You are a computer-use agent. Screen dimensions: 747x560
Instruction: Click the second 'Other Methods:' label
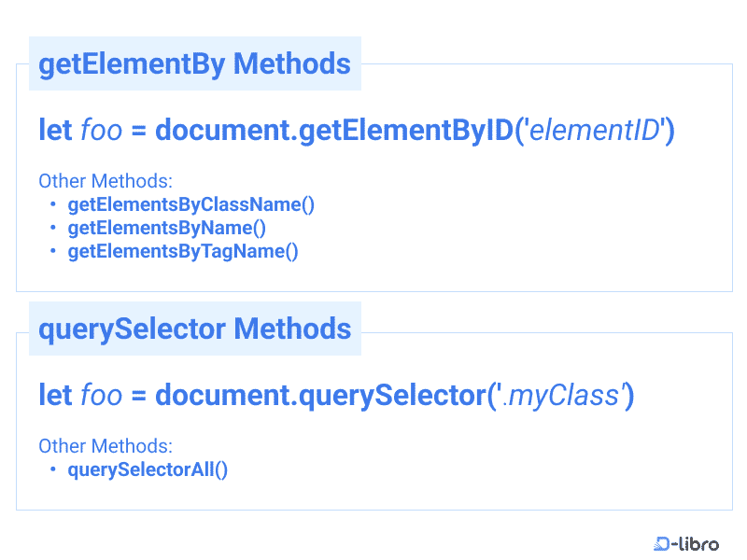tap(106, 446)
